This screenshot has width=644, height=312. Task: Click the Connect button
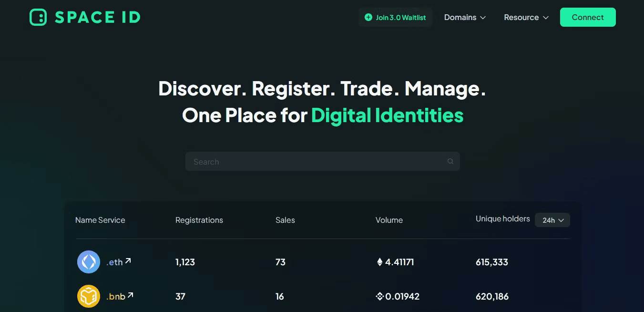tap(588, 17)
